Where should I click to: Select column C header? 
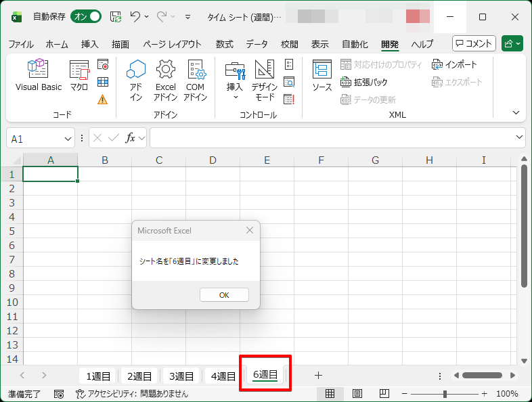(159, 160)
